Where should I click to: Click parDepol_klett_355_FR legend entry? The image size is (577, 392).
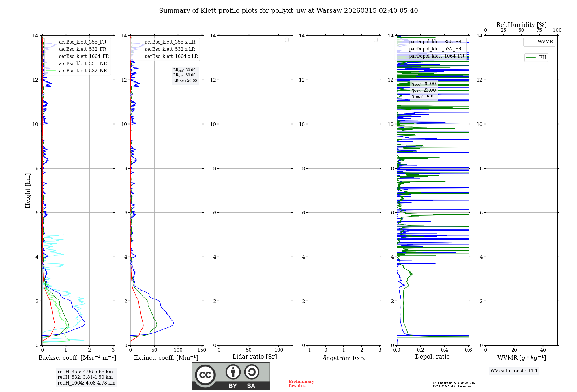coord(435,42)
